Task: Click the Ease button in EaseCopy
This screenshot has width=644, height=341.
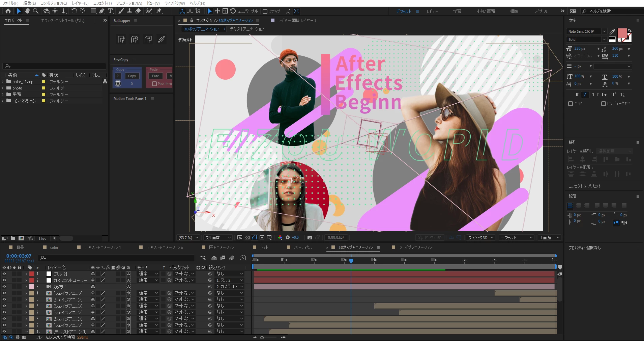Action: tap(155, 76)
